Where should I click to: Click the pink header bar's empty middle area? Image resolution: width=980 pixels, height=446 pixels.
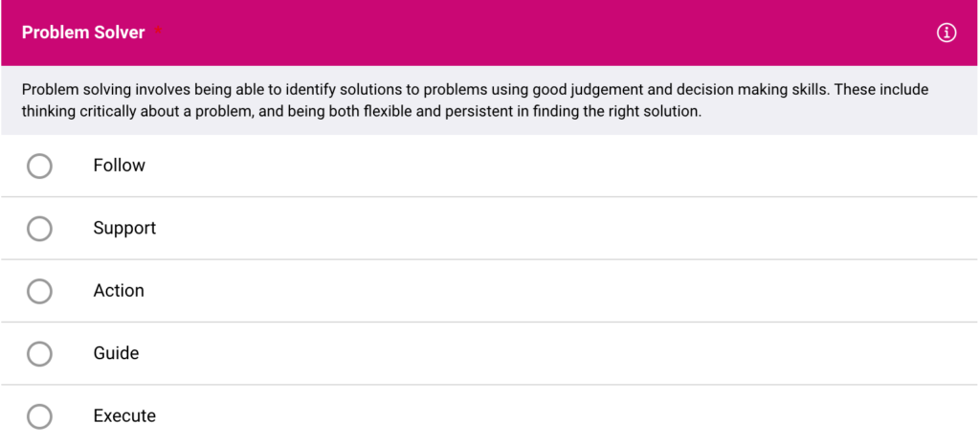(536, 33)
